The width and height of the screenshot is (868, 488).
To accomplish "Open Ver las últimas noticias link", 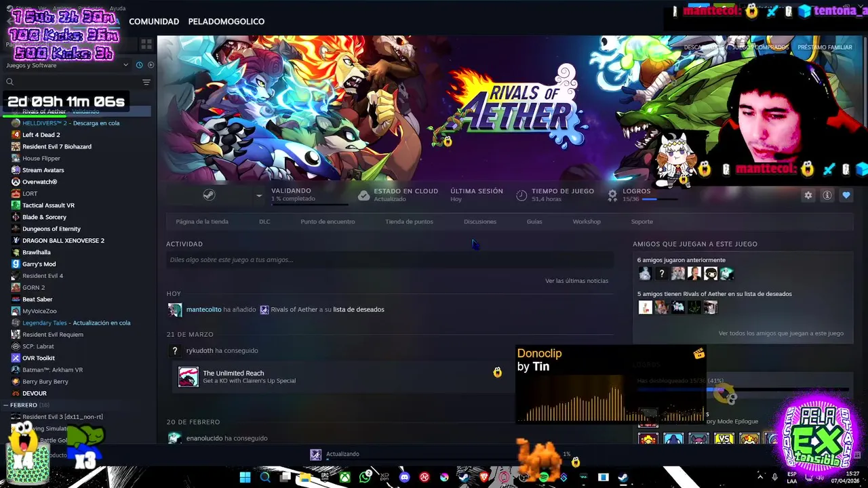I will pyautogui.click(x=576, y=281).
